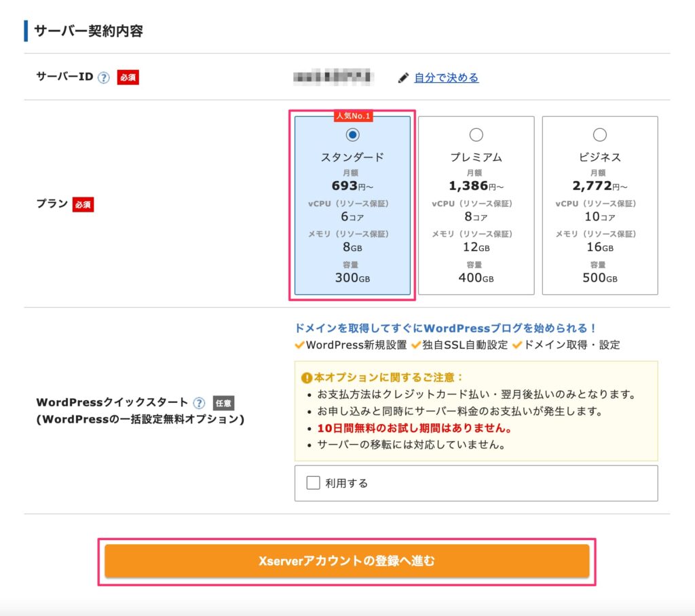
Task: Click the WordPress新規設置 feature text
Action: coord(356,345)
